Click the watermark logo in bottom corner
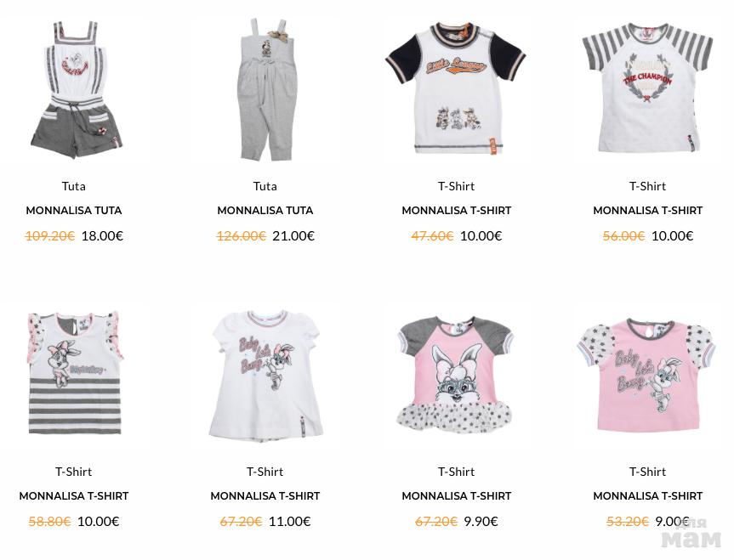Image resolution: width=734 pixels, height=560 pixels. (691, 534)
